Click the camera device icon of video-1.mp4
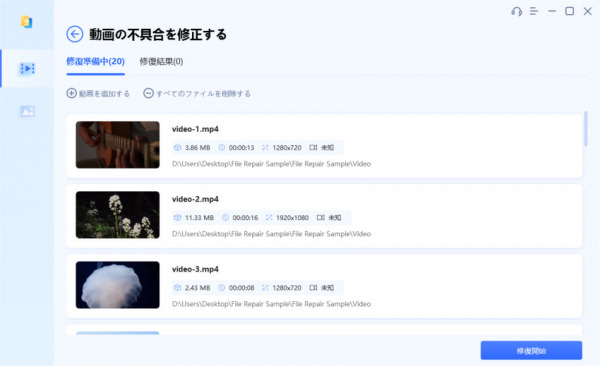 tap(313, 147)
